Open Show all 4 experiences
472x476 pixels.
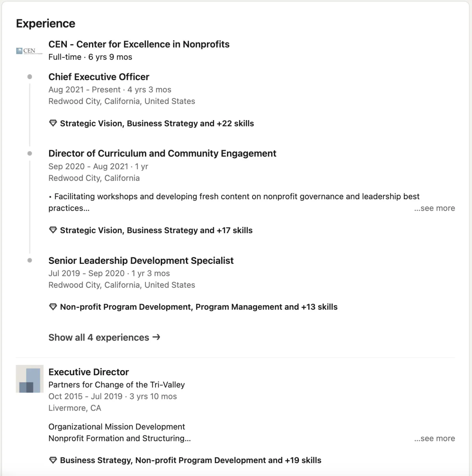(x=99, y=337)
